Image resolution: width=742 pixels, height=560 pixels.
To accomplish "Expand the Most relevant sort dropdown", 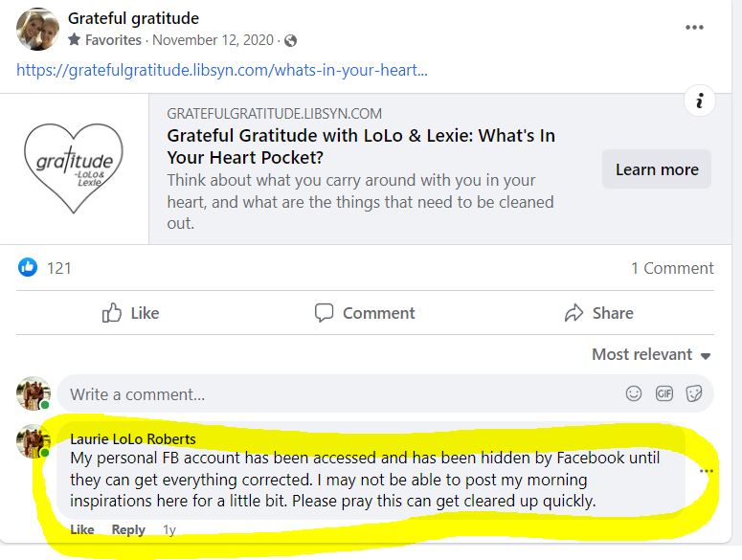I will coord(651,354).
